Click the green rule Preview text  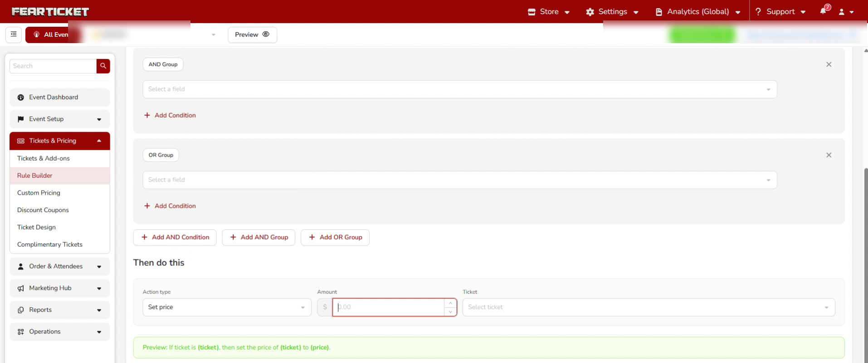pyautogui.click(x=236, y=348)
